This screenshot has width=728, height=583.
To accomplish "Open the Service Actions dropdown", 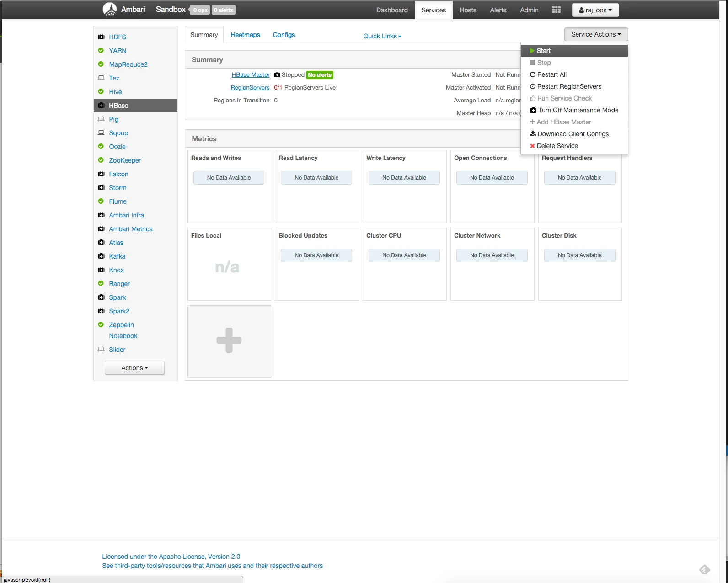I will tap(596, 34).
